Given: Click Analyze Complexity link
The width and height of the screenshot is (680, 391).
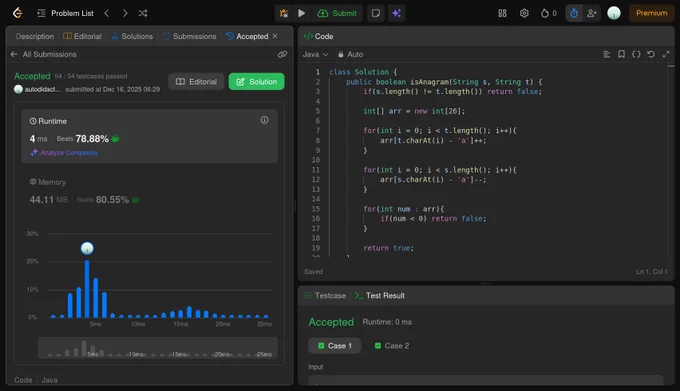Looking at the screenshot, I should (x=64, y=153).
